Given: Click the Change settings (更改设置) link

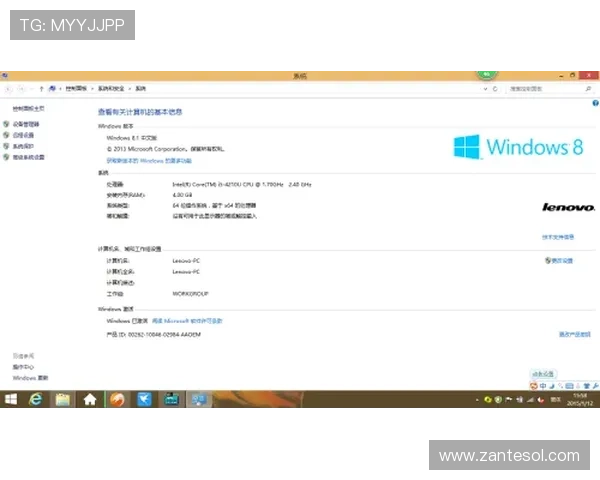Looking at the screenshot, I should click(x=559, y=260).
